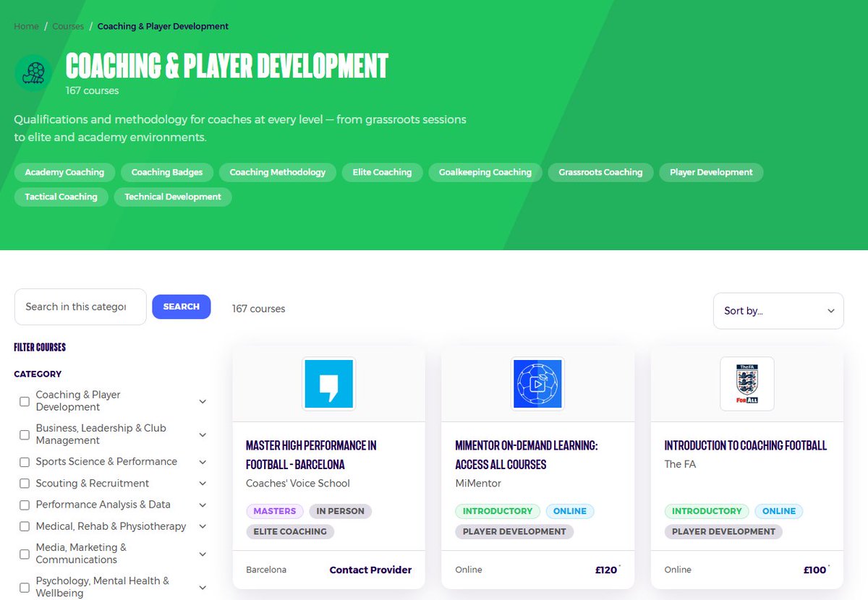
Task: Select the Elite Coaching pill in the header
Action: click(382, 172)
